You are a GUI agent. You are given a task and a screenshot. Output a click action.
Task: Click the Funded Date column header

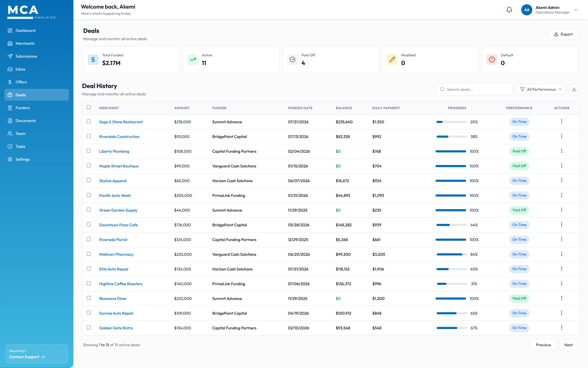(300, 108)
